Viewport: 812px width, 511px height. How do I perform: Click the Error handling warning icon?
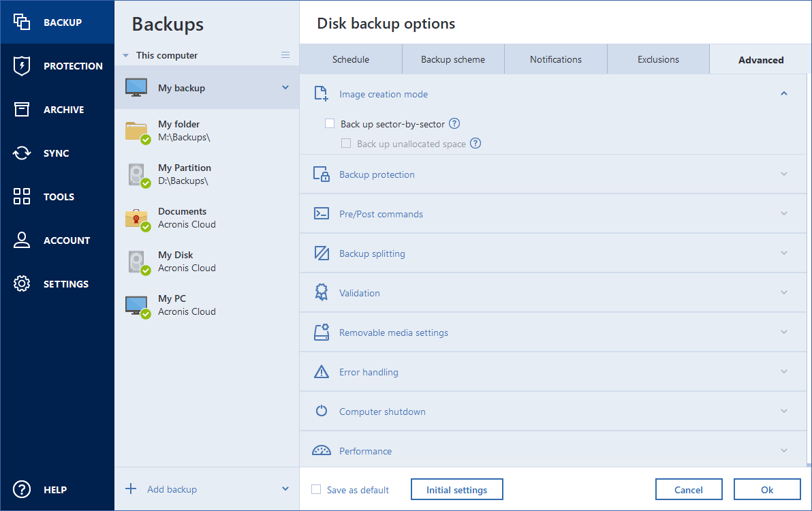321,371
